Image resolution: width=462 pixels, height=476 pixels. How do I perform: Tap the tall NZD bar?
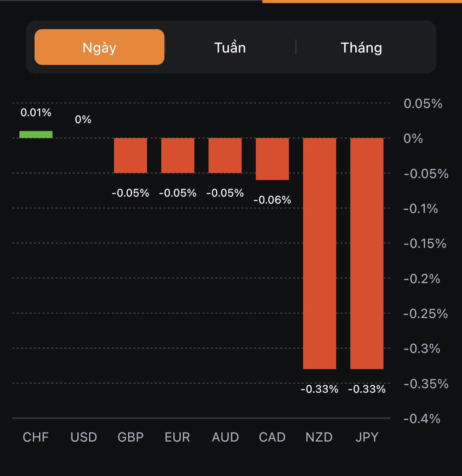(319, 253)
